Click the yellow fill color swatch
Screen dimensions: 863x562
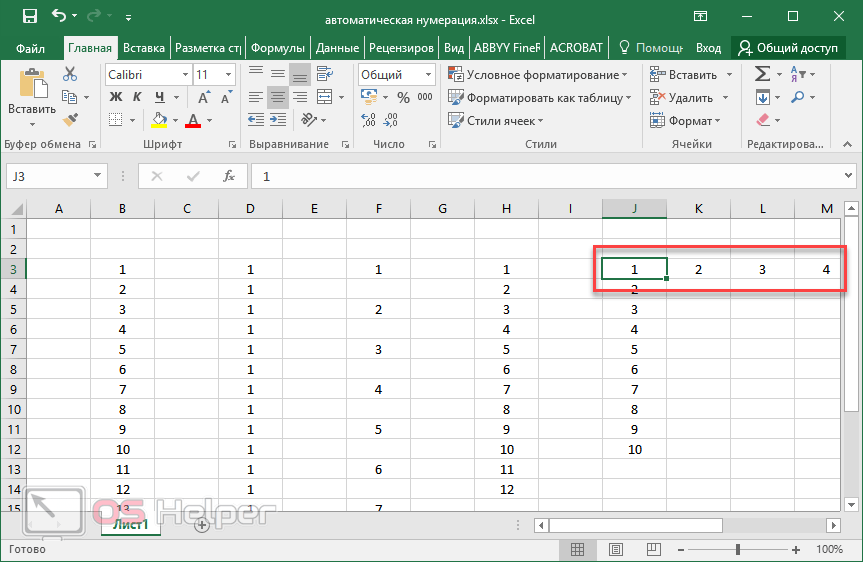click(x=159, y=121)
